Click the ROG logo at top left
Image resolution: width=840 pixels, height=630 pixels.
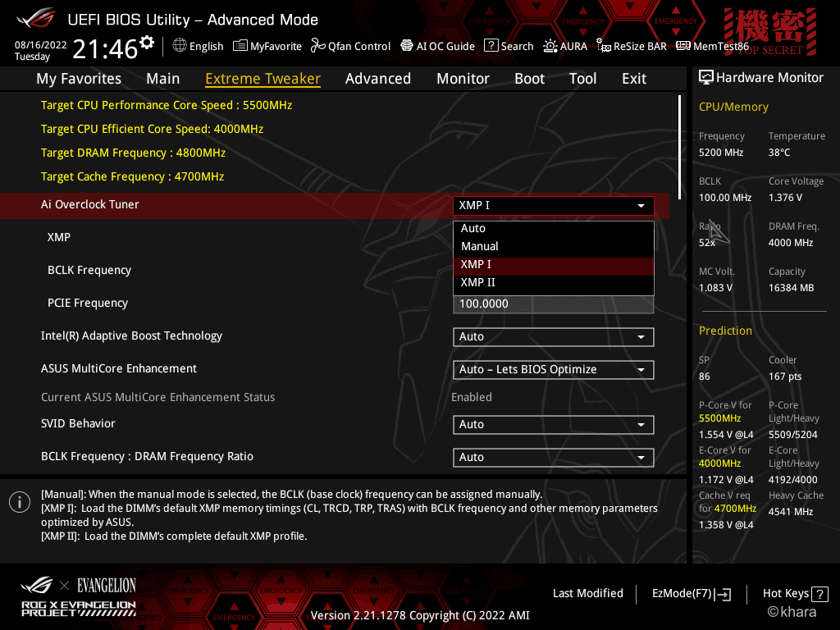(35, 19)
